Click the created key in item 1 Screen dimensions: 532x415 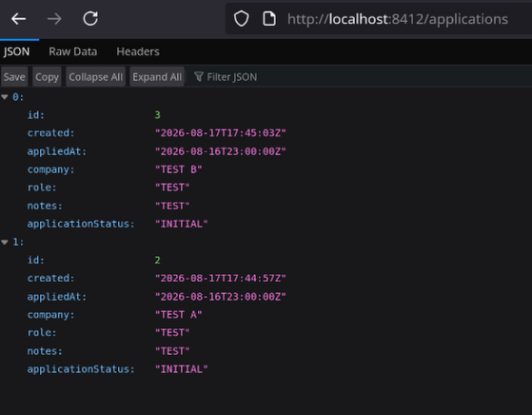pos(50,278)
